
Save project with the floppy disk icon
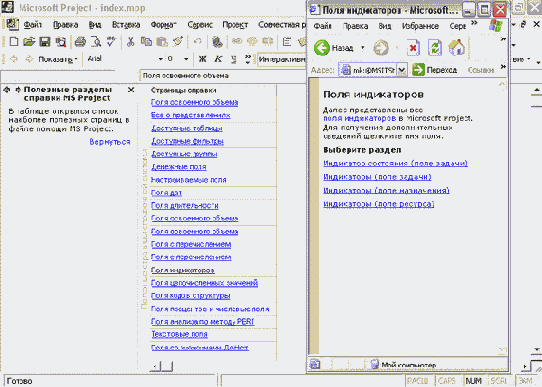coord(45,42)
